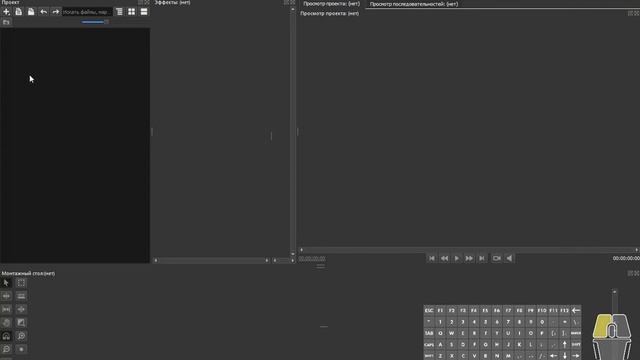Click the folder icon below the project toolbar
Image resolution: width=640 pixels, height=360 pixels.
click(6, 22)
